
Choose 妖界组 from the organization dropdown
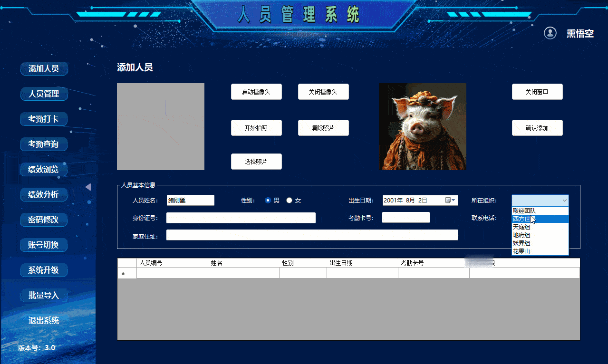(540, 243)
